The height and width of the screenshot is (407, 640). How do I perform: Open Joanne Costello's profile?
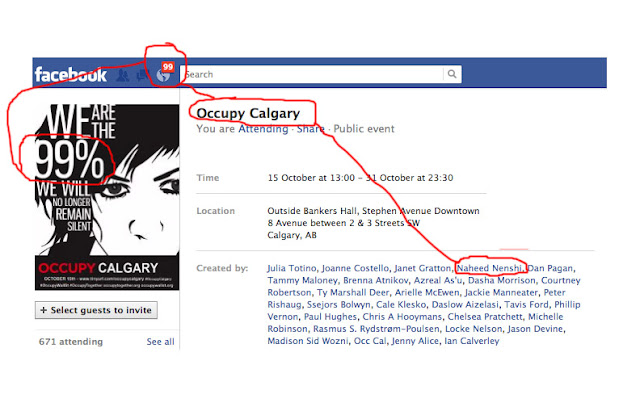pyautogui.click(x=355, y=268)
